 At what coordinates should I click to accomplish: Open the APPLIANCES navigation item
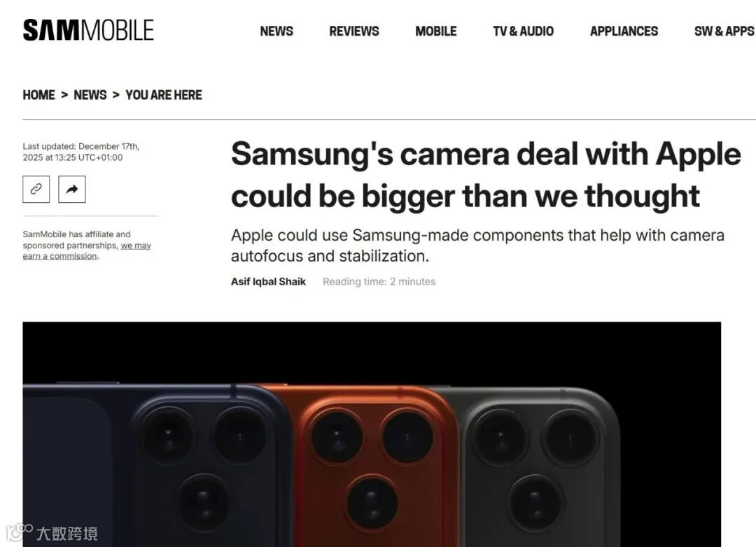(624, 31)
